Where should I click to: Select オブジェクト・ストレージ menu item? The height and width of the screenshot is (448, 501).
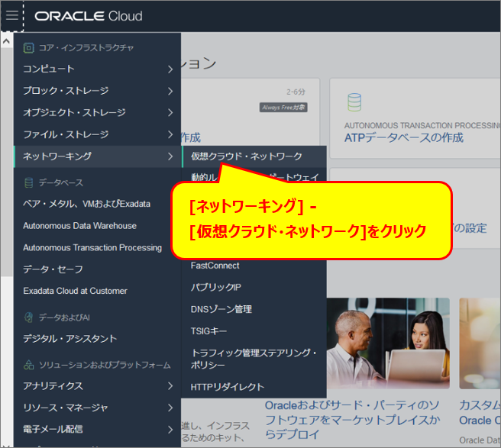[98, 112]
